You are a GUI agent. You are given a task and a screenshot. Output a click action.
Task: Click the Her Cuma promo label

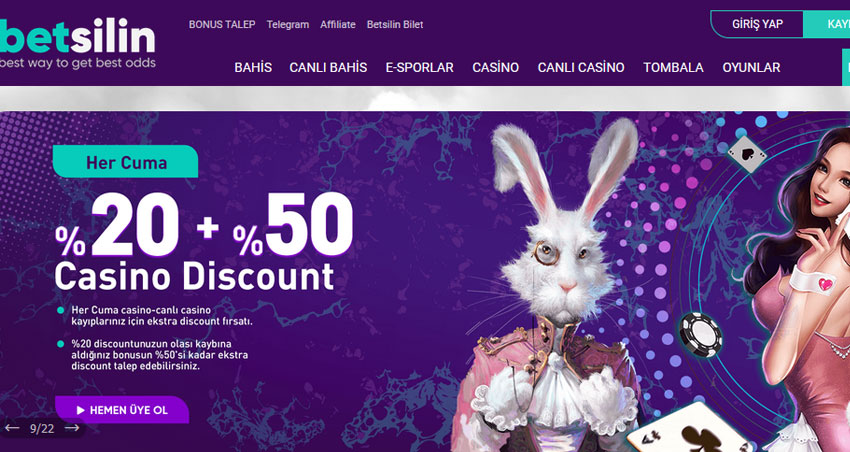126,162
